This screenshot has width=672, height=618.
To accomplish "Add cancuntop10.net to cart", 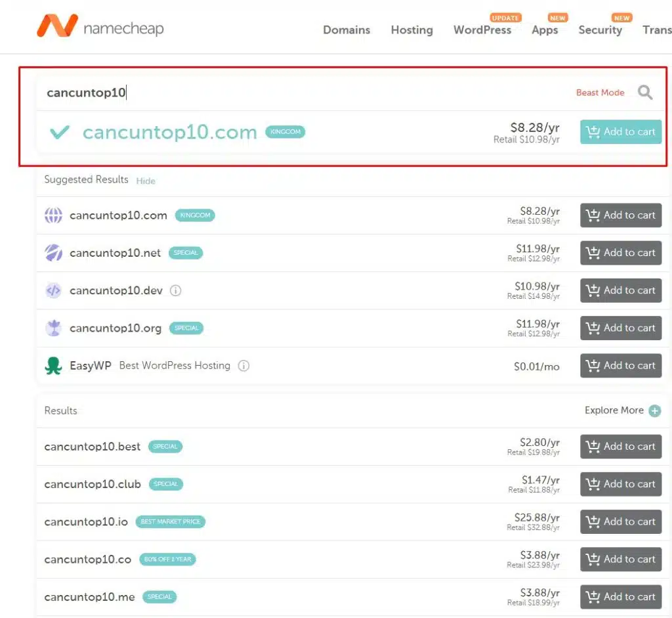I will pyautogui.click(x=621, y=253).
